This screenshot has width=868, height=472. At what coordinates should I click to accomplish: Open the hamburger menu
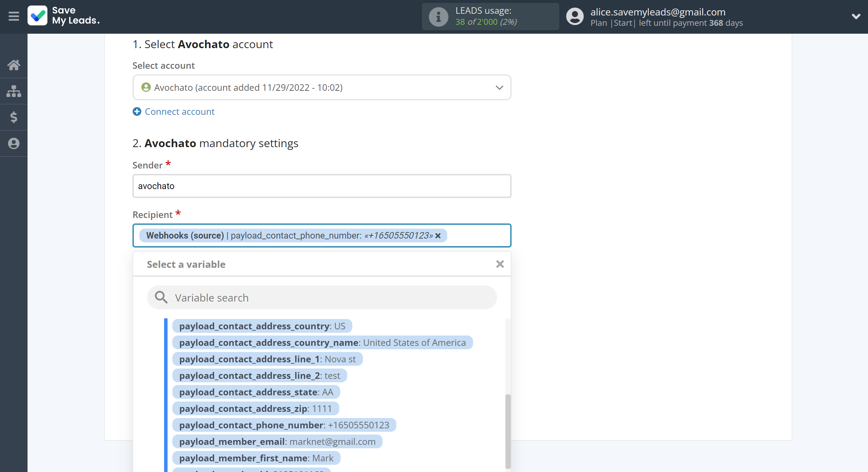pos(14,16)
